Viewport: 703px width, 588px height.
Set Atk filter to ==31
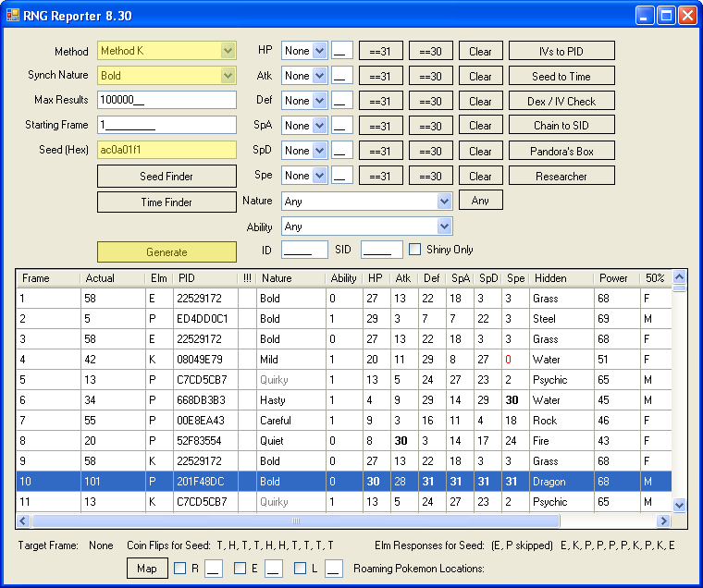pyautogui.click(x=380, y=77)
